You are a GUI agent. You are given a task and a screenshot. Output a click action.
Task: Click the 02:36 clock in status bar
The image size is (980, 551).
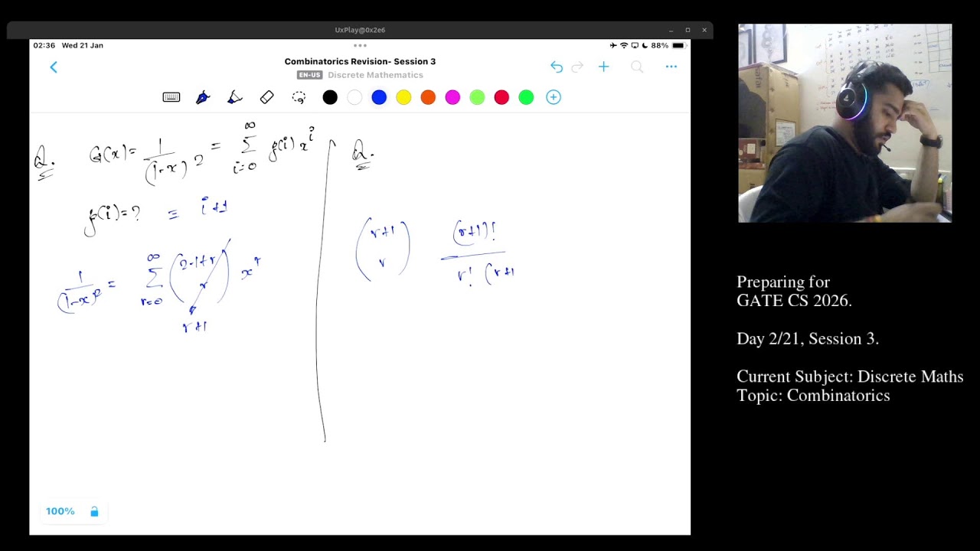pos(44,45)
